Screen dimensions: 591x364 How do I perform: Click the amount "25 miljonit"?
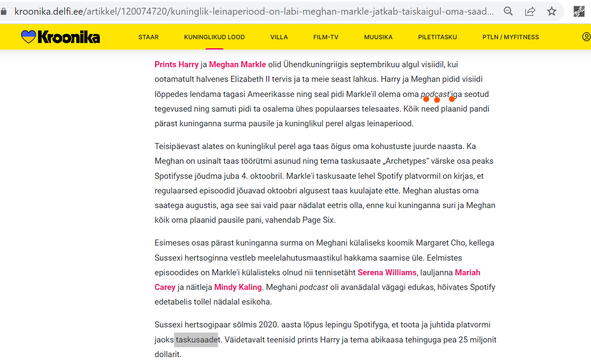(x=477, y=339)
